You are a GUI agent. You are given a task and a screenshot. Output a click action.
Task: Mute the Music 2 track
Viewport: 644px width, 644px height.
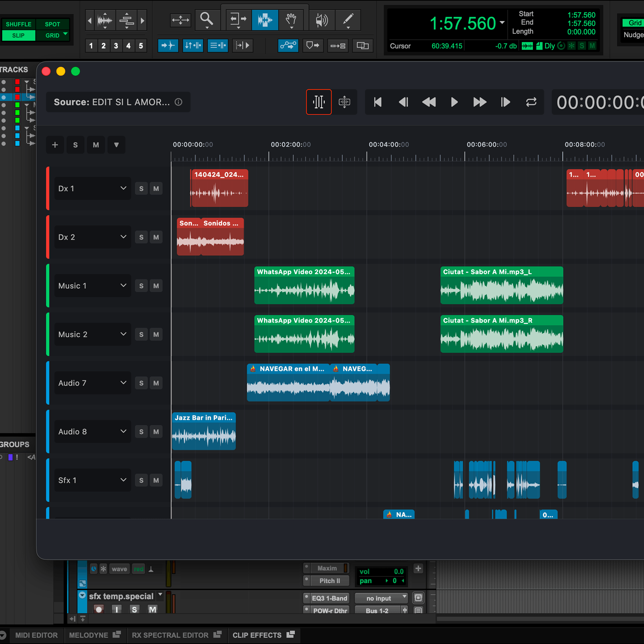[156, 334]
